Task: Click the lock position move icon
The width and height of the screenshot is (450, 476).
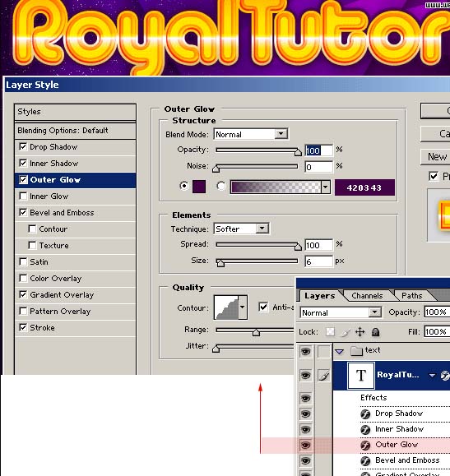Action: pos(360,332)
